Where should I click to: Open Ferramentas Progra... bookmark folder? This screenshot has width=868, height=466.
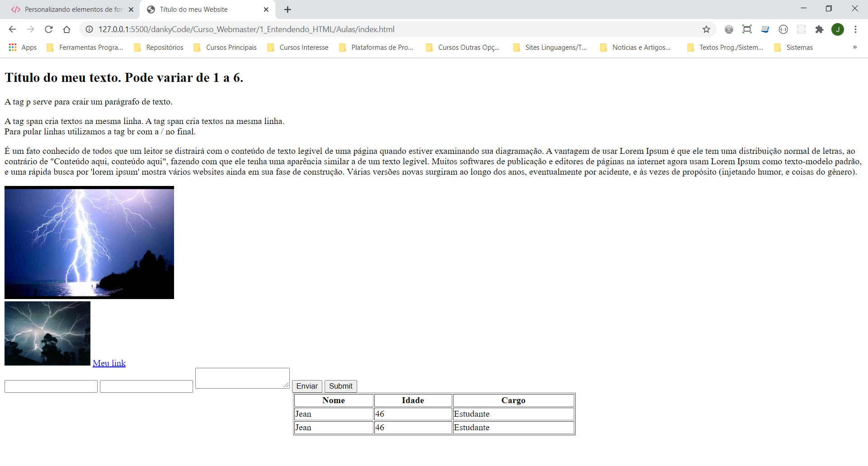(x=85, y=48)
